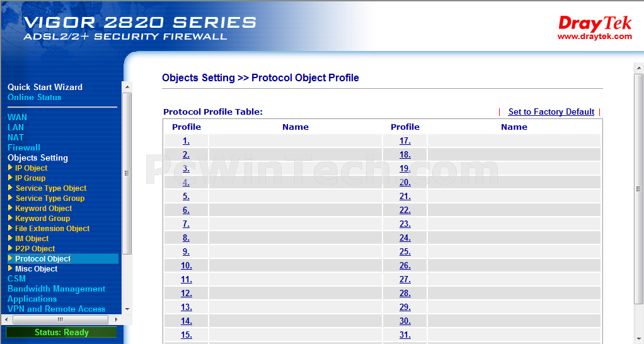Image resolution: width=644 pixels, height=344 pixels.
Task: Click the DrayTek logo
Action: [x=594, y=27]
